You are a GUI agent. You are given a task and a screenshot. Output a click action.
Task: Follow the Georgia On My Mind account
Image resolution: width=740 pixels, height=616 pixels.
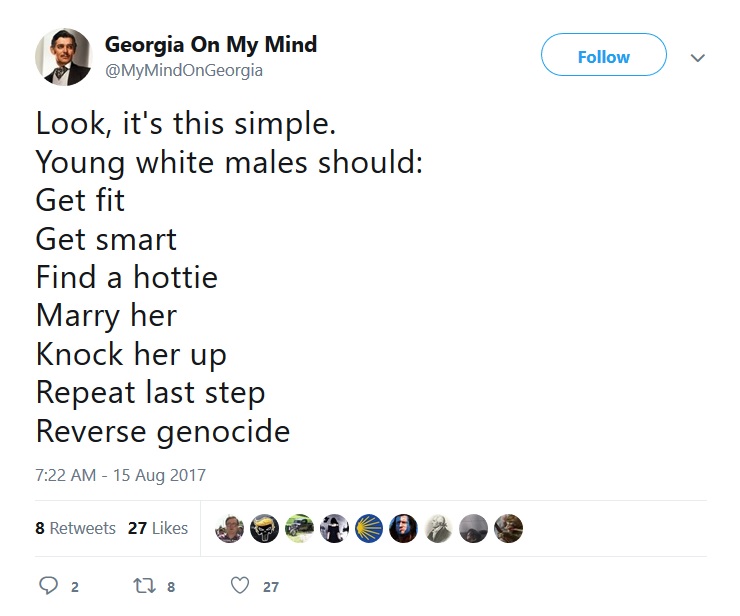tap(604, 55)
